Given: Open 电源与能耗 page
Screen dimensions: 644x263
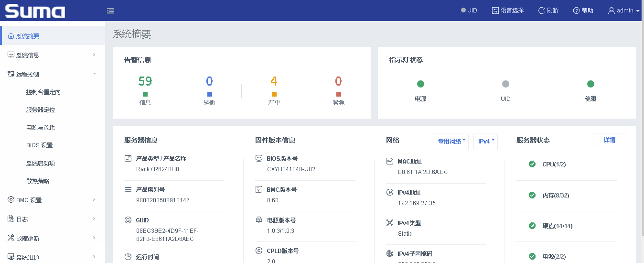Looking at the screenshot, I should pyautogui.click(x=41, y=128).
